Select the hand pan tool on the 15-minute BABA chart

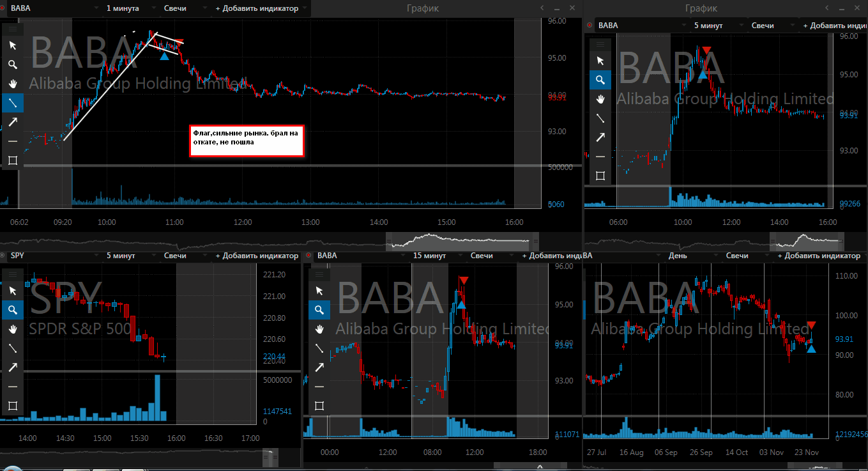[319, 329]
